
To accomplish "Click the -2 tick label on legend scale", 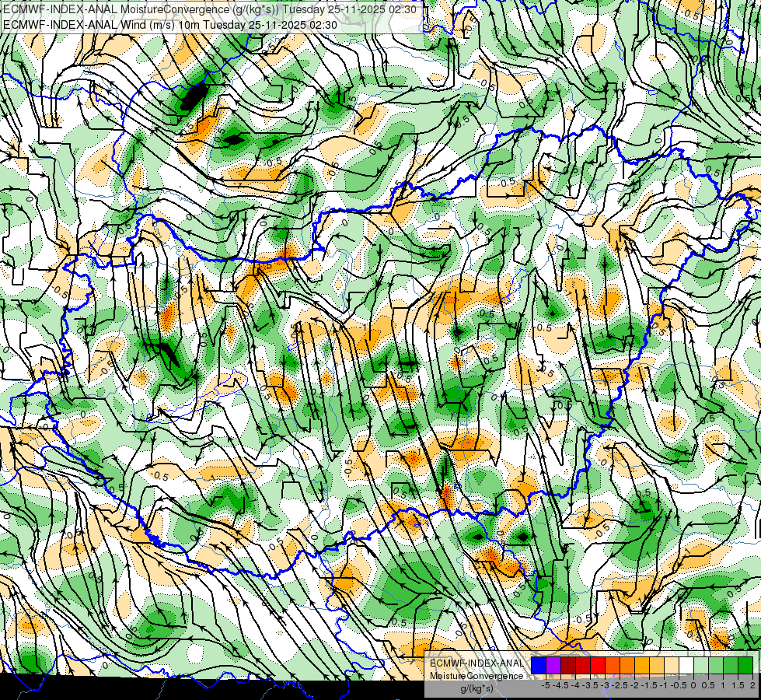I will pyautogui.click(x=635, y=685).
